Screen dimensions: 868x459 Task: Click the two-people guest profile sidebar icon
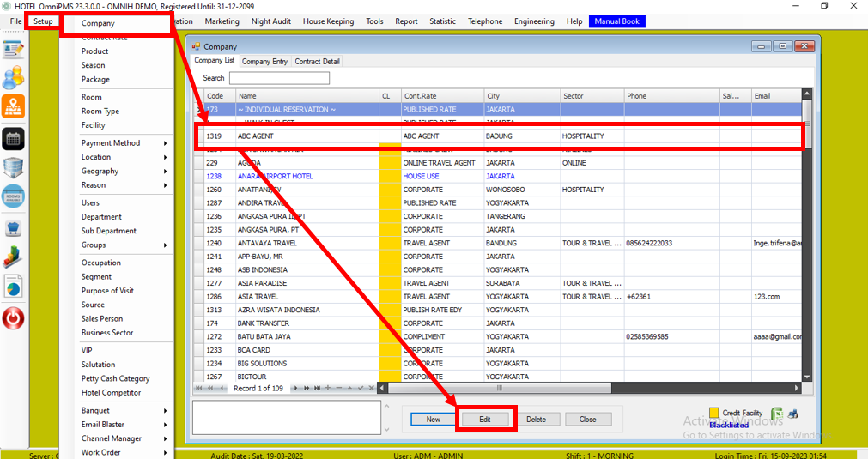tap(13, 77)
